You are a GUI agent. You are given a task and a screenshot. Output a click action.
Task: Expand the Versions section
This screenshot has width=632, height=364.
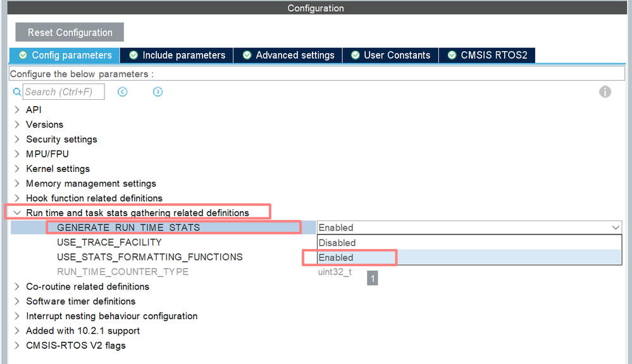pos(17,124)
